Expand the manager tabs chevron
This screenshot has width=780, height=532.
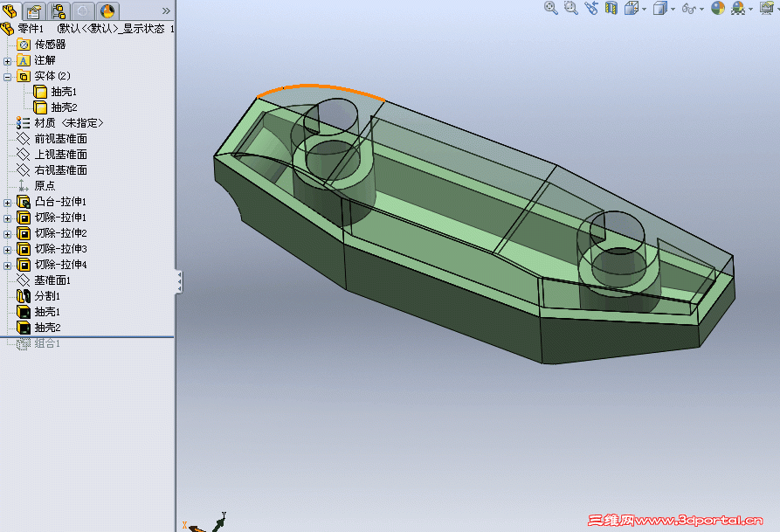click(x=166, y=10)
